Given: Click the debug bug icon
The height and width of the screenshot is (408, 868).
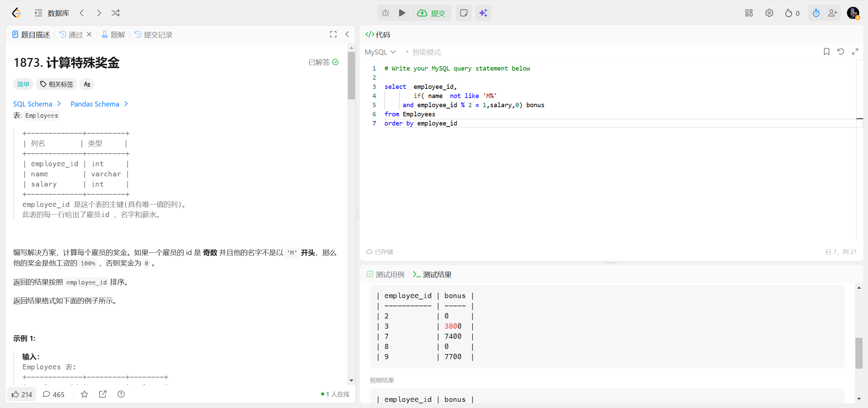Looking at the screenshot, I should point(386,13).
